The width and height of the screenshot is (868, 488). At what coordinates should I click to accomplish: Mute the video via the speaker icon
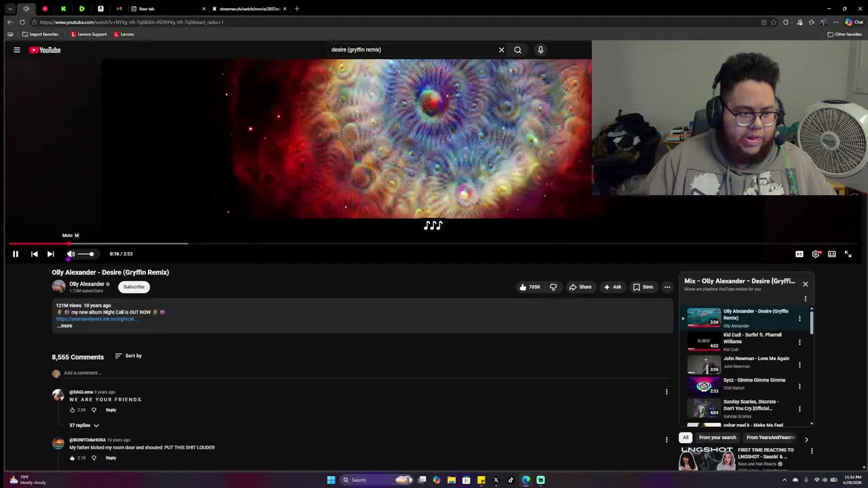click(71, 254)
